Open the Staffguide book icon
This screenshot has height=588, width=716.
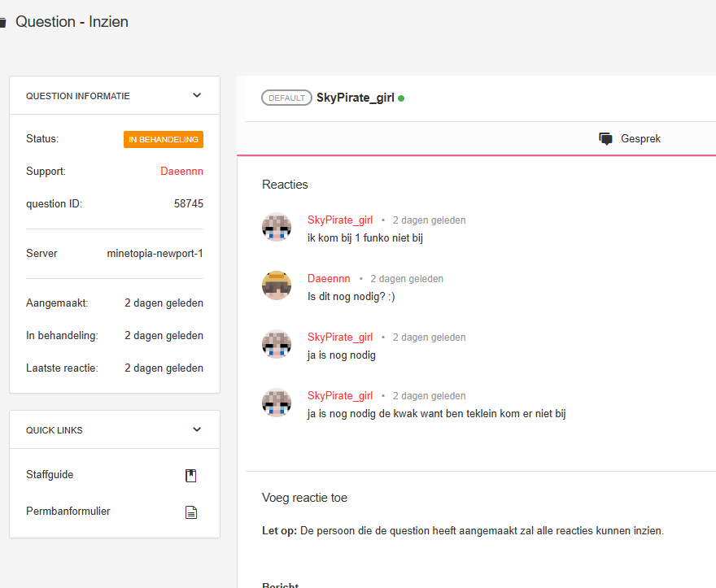(x=191, y=476)
